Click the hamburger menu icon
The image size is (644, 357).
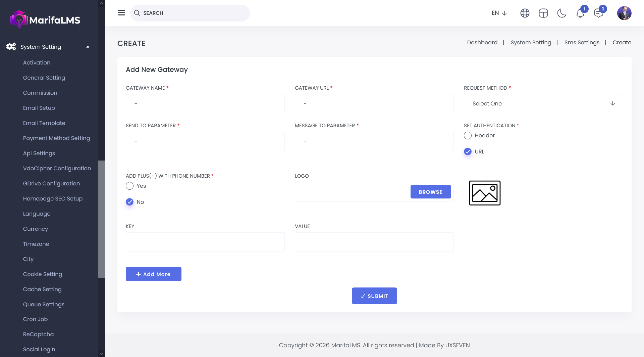click(121, 13)
